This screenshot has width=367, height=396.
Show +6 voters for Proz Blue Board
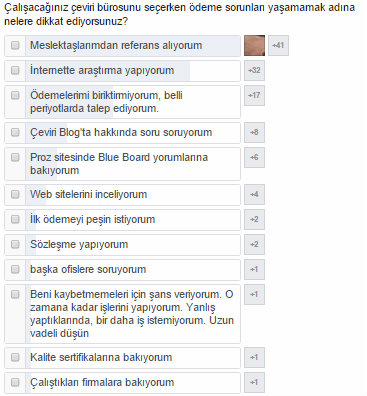click(254, 157)
